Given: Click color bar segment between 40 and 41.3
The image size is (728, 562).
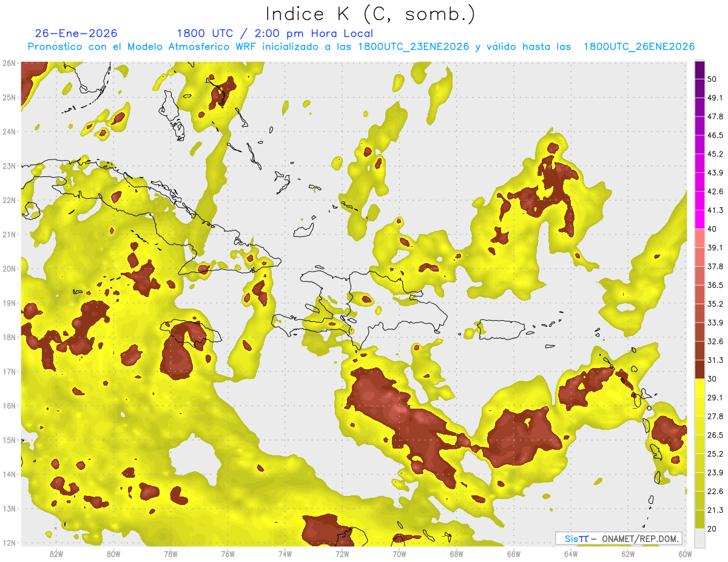Looking at the screenshot, I should [699, 219].
